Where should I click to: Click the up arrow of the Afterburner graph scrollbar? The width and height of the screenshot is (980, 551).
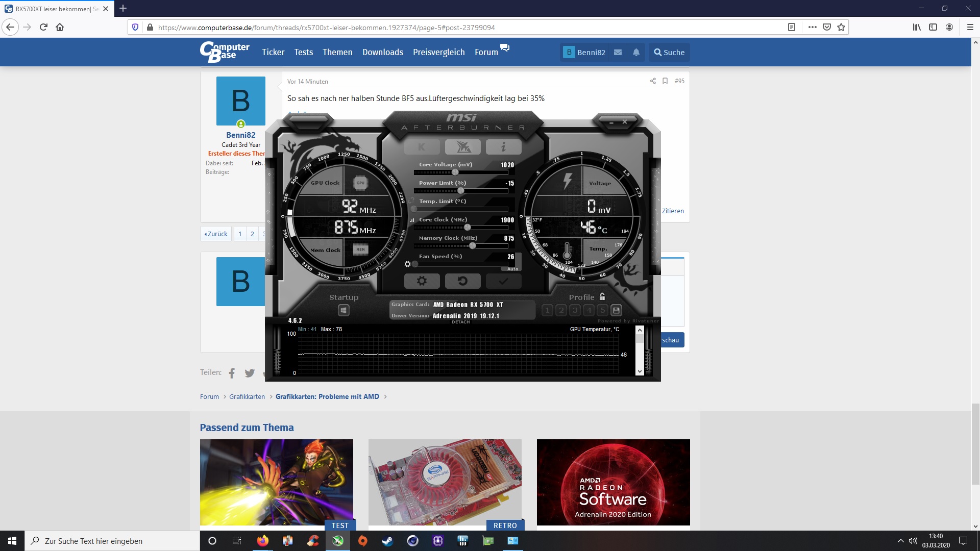[x=640, y=330]
